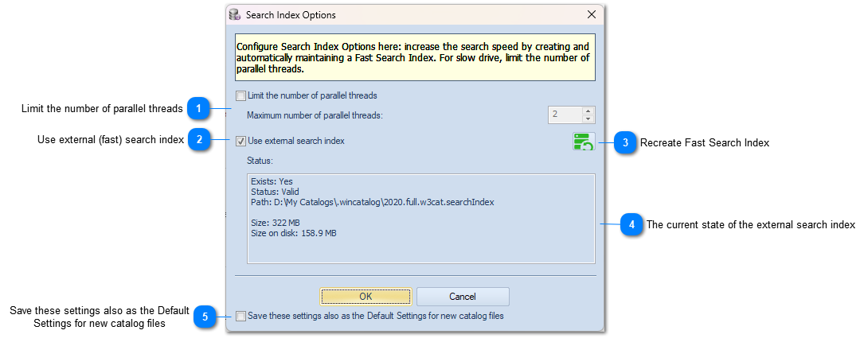
Task: Click the Search Index Options title bar icon
Action: pyautogui.click(x=235, y=15)
